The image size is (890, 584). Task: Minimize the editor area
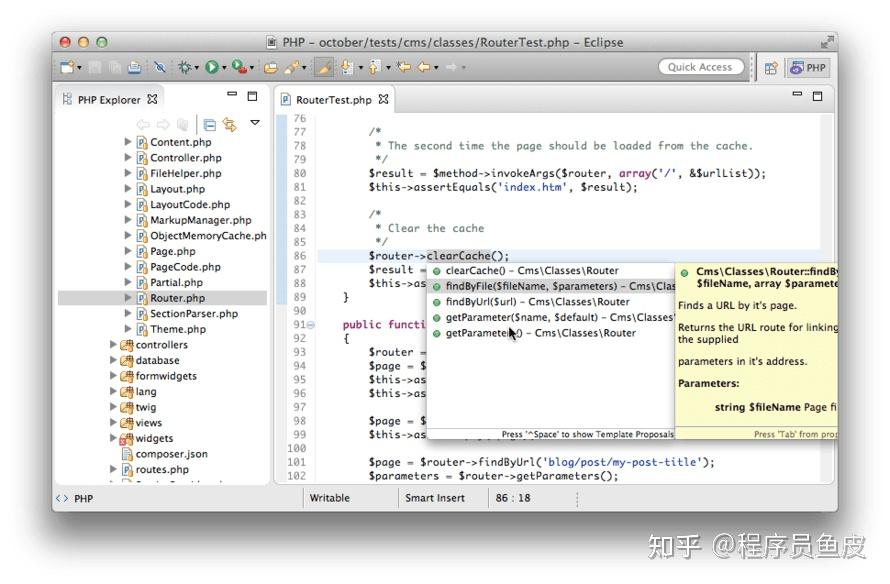tap(797, 94)
